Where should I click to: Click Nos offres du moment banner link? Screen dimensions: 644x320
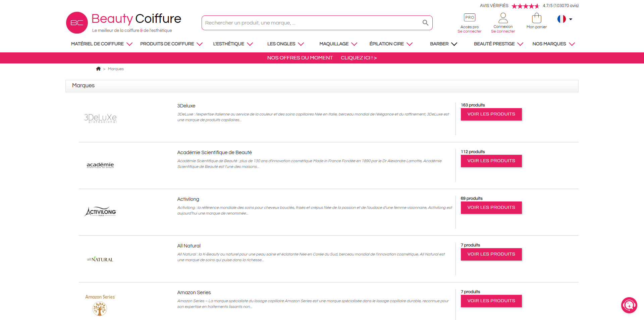click(322, 58)
